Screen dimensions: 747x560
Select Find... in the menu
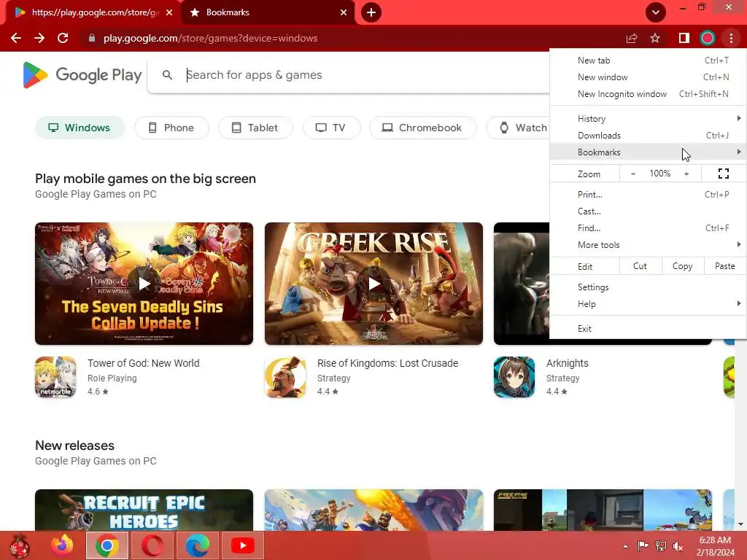[648, 228]
